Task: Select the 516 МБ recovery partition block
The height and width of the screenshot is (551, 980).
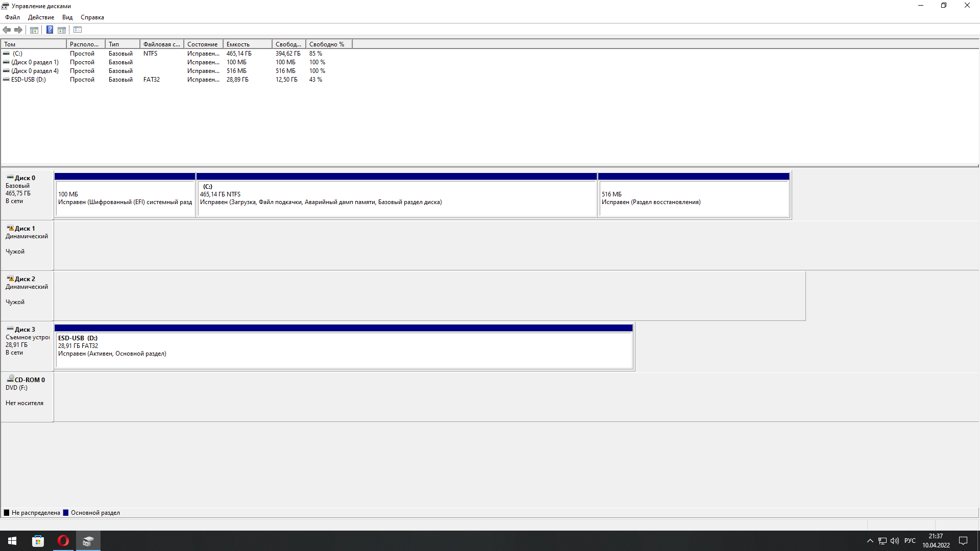Action: click(x=694, y=198)
